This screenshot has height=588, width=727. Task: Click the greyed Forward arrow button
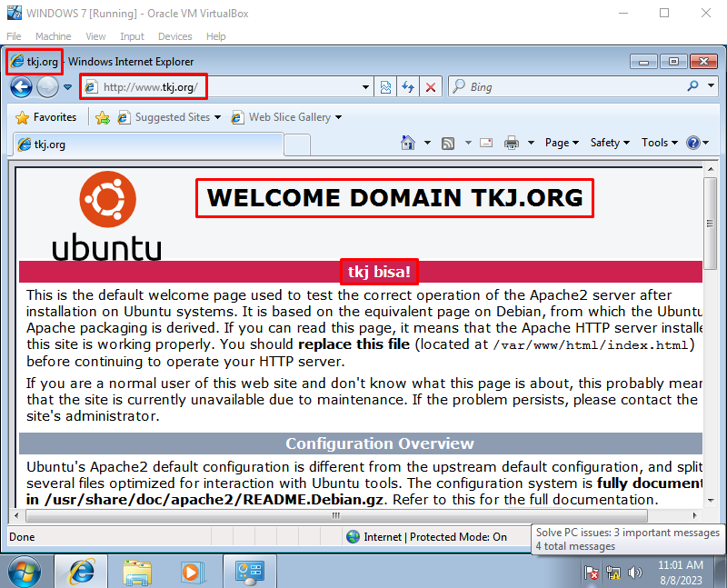47,86
